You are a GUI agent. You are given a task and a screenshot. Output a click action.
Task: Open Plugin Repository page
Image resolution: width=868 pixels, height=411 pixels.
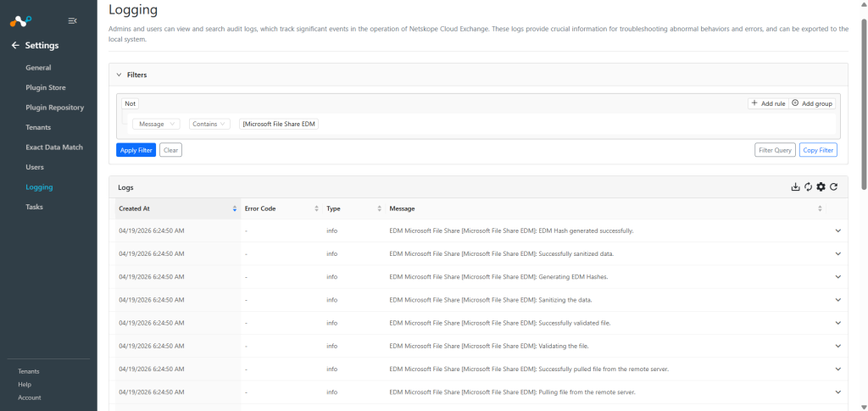[55, 108]
